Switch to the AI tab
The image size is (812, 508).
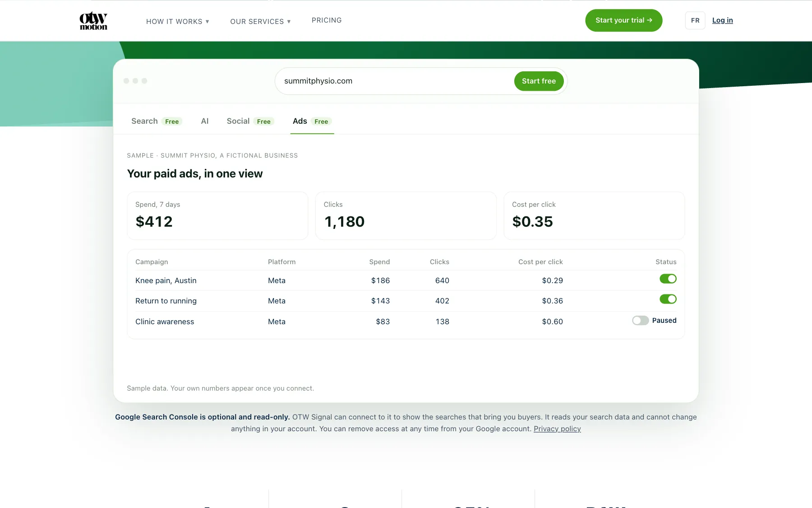(204, 121)
